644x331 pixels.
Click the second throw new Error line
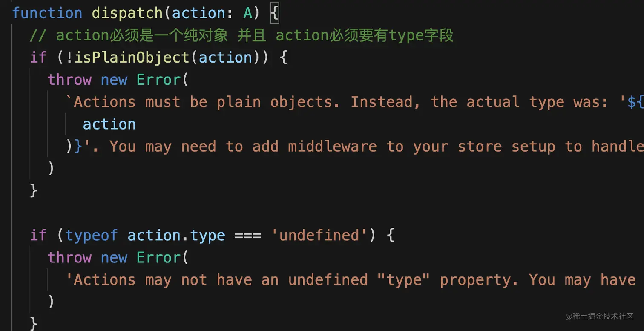(x=118, y=257)
